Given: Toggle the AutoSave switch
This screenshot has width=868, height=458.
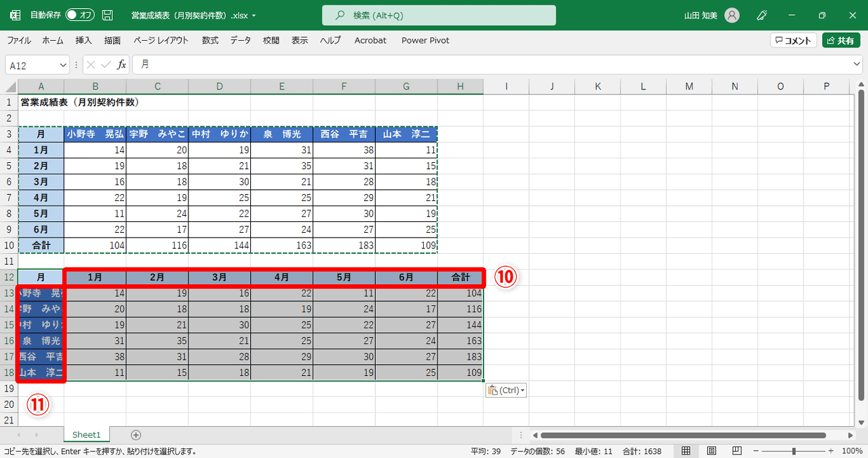Looking at the screenshot, I should [x=80, y=15].
